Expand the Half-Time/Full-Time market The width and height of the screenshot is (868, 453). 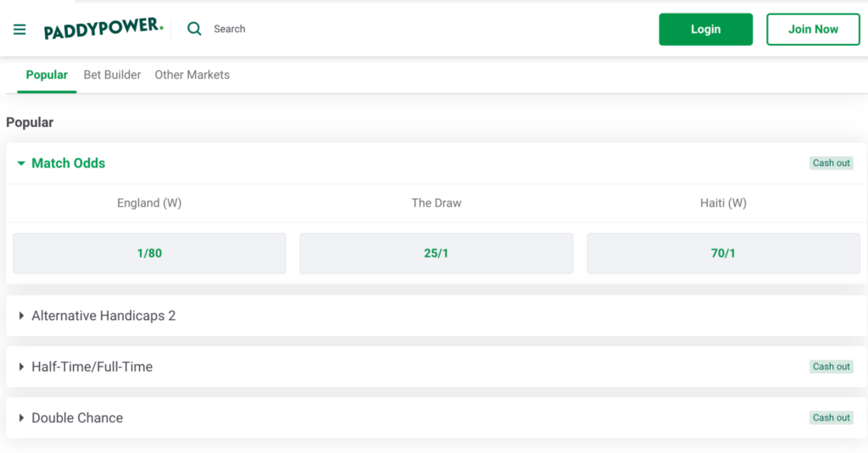pyautogui.click(x=92, y=367)
